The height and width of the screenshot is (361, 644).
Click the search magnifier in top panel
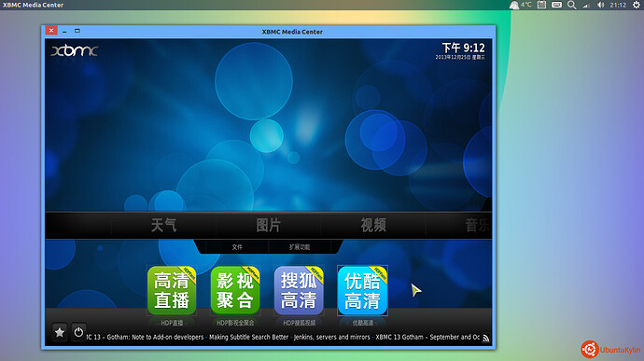(x=572, y=5)
